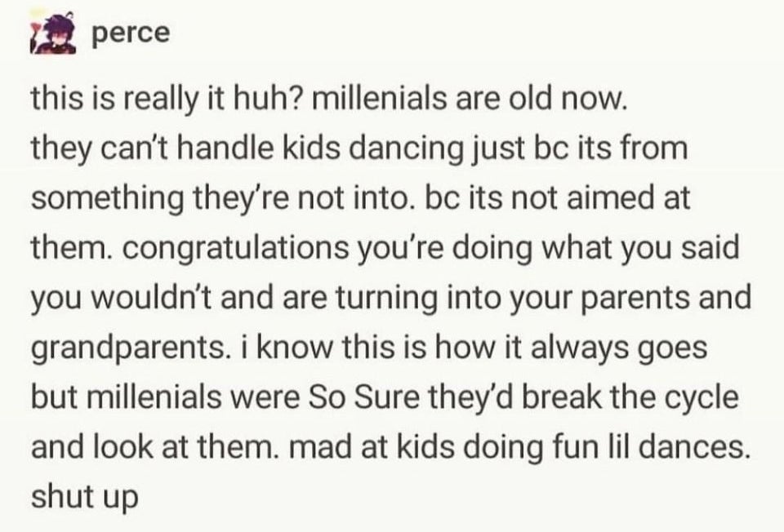
Task: Click the phrase 'millenials are old now'
Action: pos(469,97)
